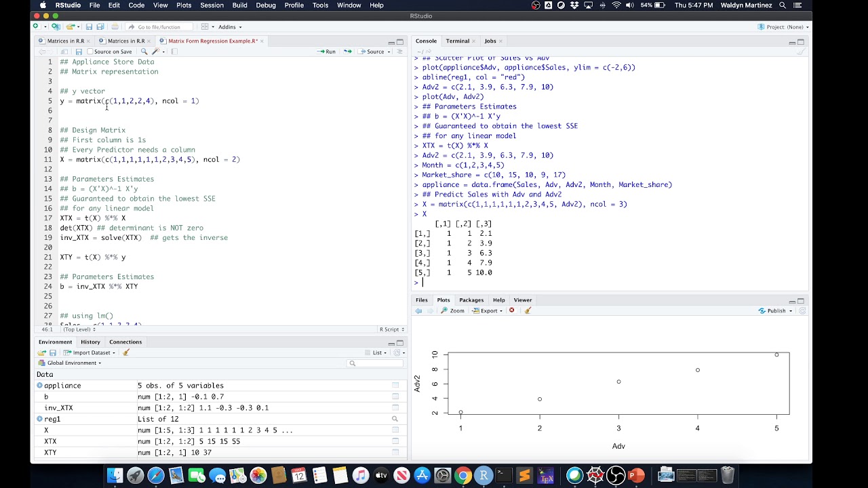
Task: Clear all plots with the broom icon
Action: coord(528,310)
